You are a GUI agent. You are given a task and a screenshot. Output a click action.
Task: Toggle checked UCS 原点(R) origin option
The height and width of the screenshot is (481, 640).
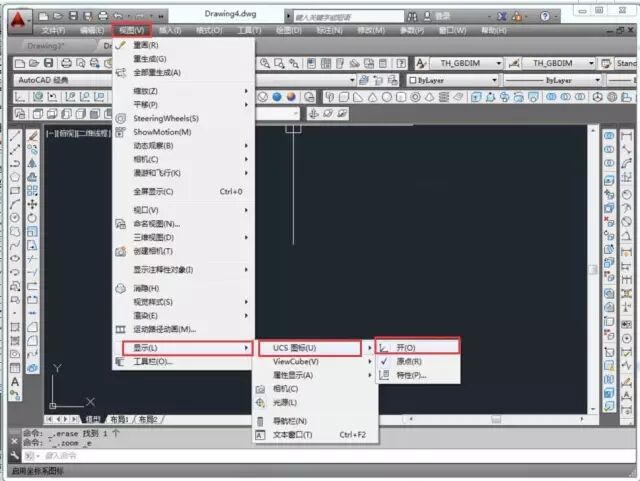[x=417, y=361]
